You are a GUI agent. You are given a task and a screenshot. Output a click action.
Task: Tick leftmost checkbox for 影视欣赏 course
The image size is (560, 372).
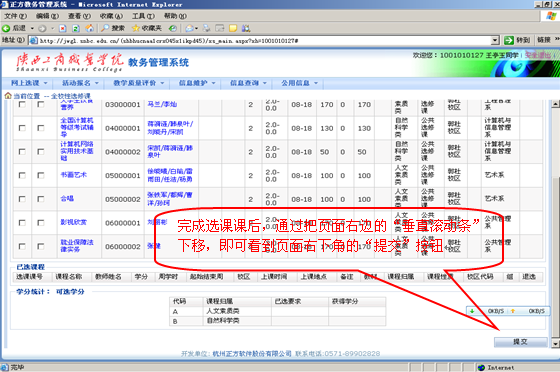point(22,223)
